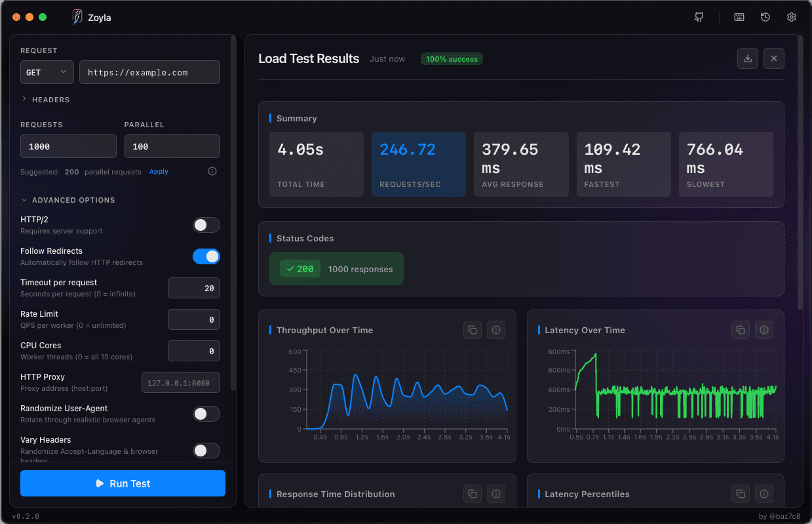Show info for Latency Over Time chart
Viewport: 812px width, 524px height.
(x=764, y=330)
